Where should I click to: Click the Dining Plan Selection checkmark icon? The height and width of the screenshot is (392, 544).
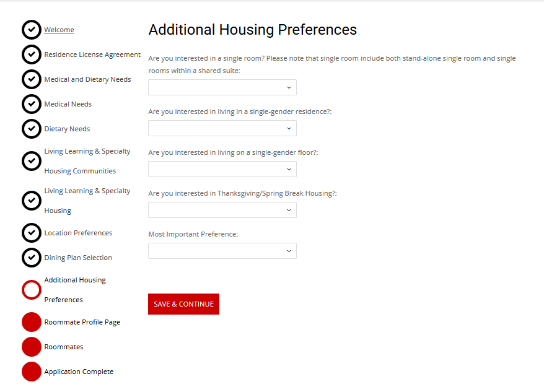pos(32,258)
